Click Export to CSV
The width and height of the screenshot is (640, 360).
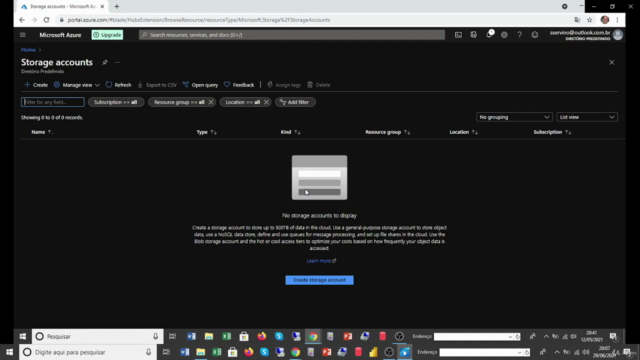tap(157, 85)
